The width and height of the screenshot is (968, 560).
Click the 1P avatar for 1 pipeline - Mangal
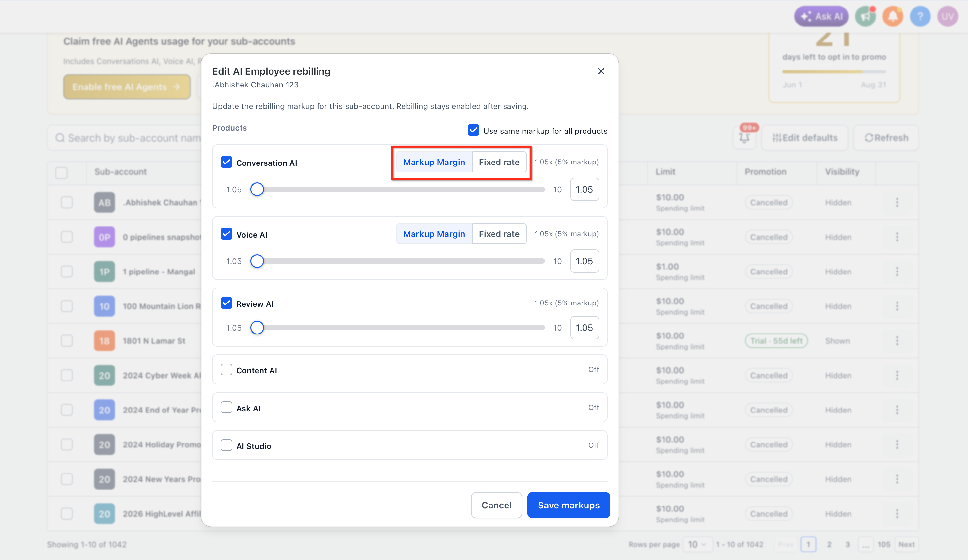coord(104,272)
